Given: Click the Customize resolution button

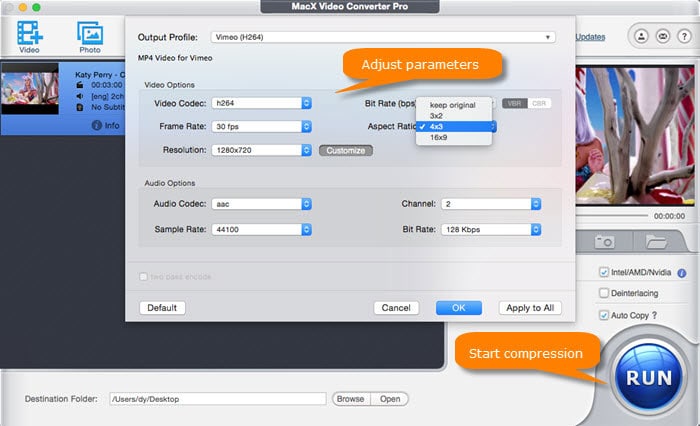Looking at the screenshot, I should pos(346,150).
